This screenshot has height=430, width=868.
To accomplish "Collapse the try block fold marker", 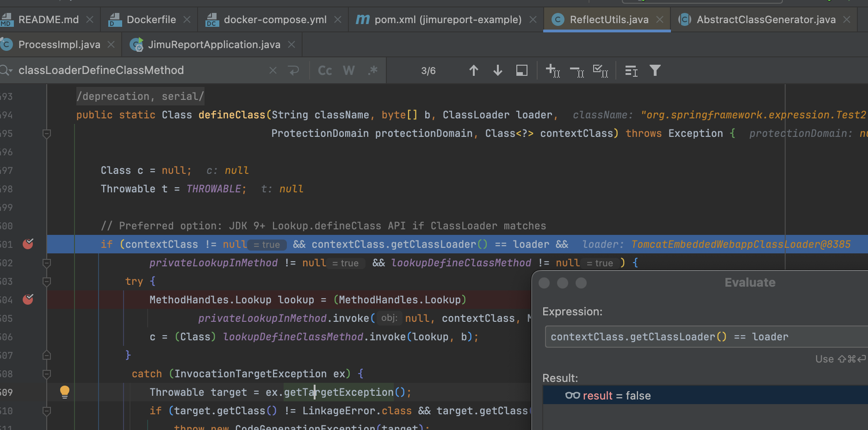I will click(47, 281).
